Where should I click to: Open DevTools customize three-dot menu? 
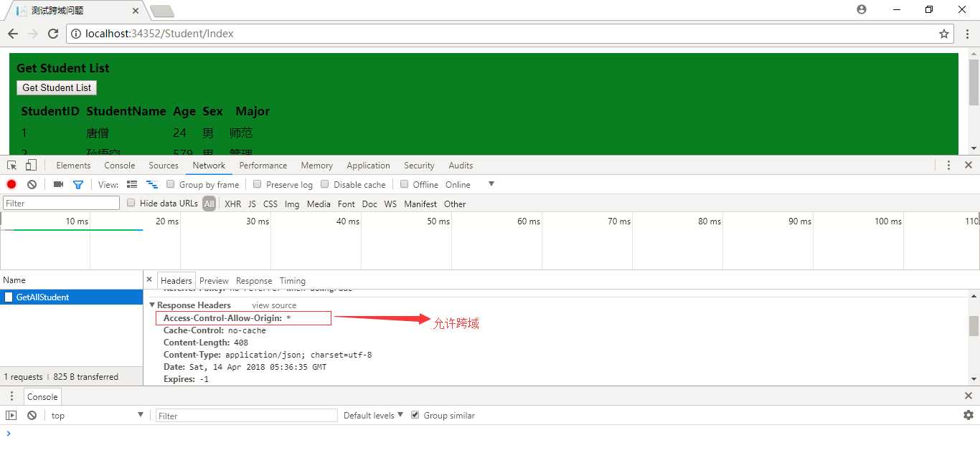tap(948, 165)
